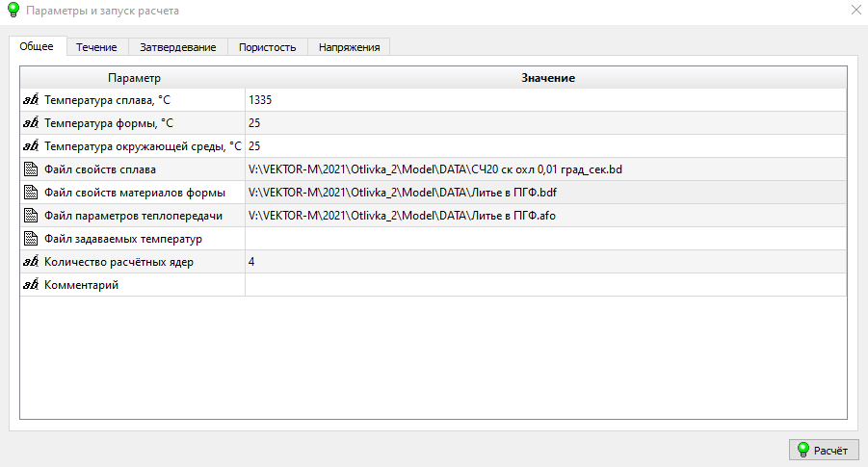The image size is (868, 467).
Task: Click the text icon beside Температура формы
Action: tap(30, 123)
